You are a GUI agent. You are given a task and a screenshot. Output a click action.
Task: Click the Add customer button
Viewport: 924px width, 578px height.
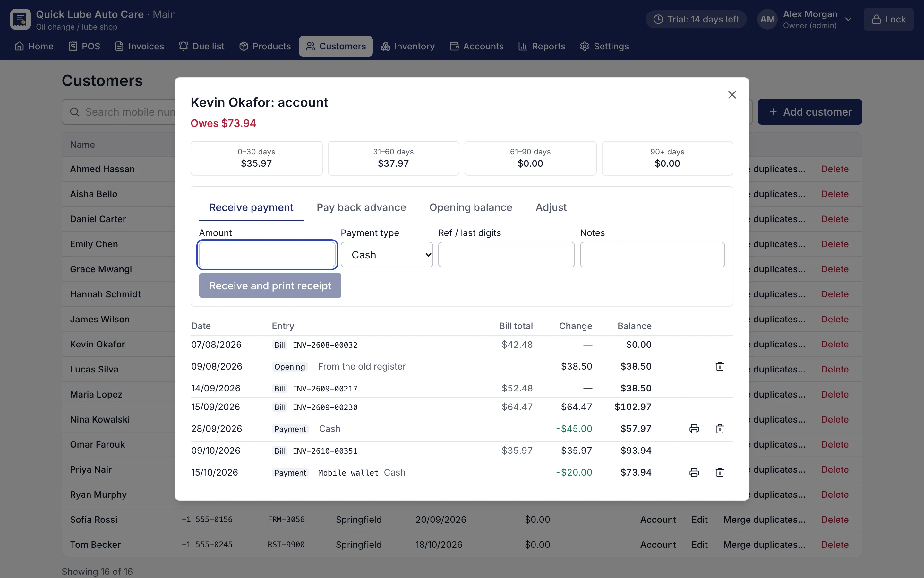click(x=809, y=112)
